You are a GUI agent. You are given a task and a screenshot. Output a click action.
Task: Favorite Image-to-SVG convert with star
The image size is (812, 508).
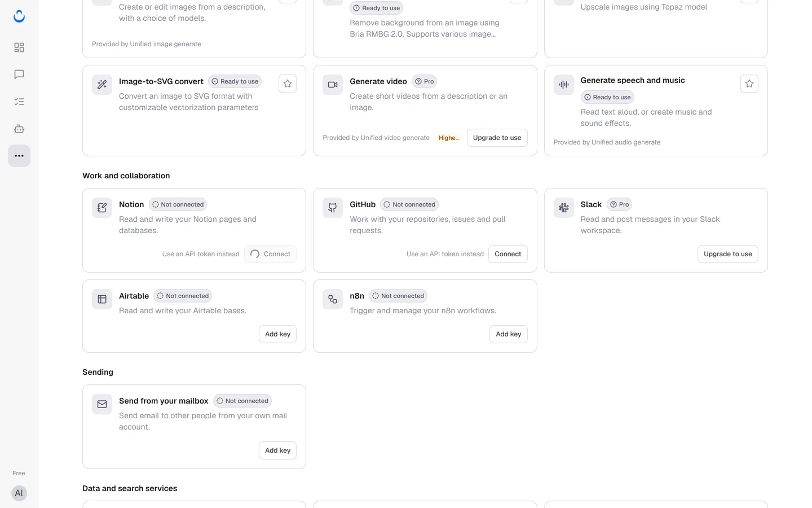click(x=288, y=84)
